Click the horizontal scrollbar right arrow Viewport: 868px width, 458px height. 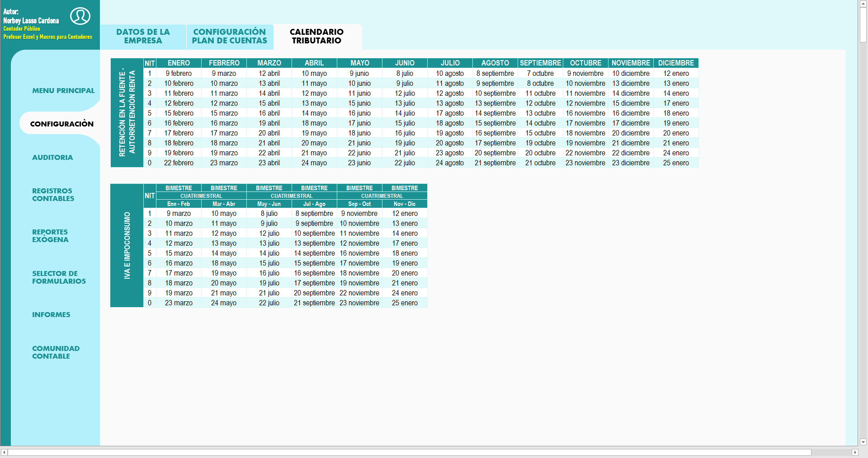coord(854,452)
